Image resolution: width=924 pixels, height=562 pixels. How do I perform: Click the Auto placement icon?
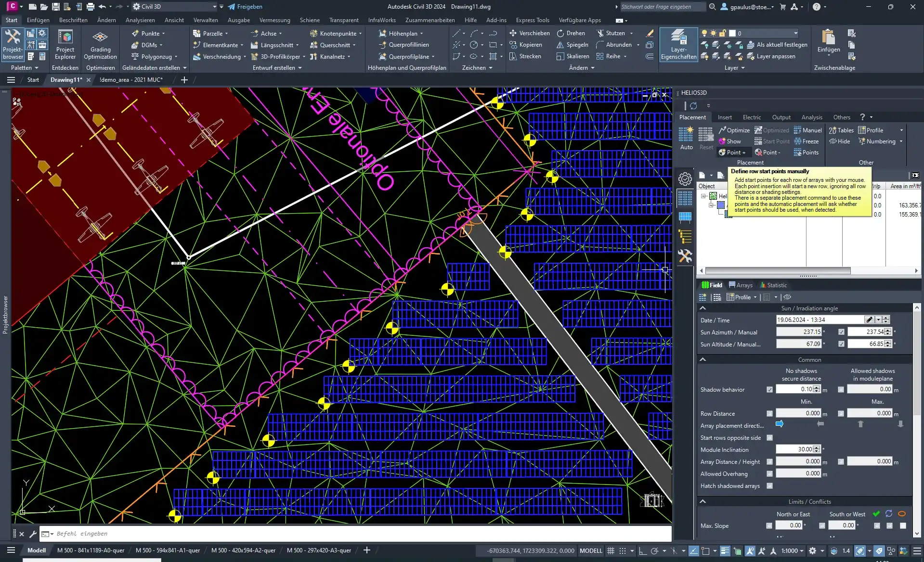686,137
